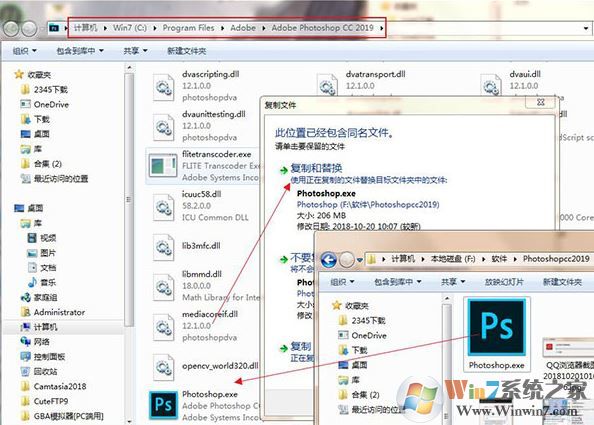The height and width of the screenshot is (425, 594).
Task: Open 桌面 favorite in F: window sidebar
Action: coord(352,365)
